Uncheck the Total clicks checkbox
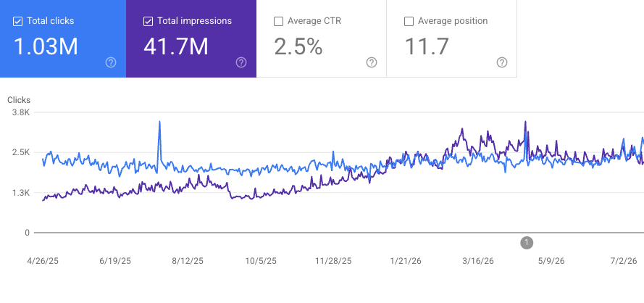644x303 pixels. pos(17,21)
